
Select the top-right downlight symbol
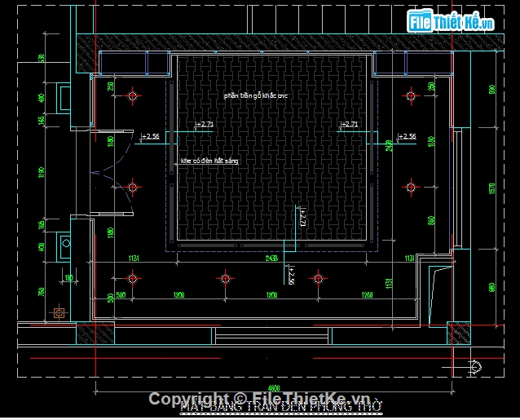[411, 96]
